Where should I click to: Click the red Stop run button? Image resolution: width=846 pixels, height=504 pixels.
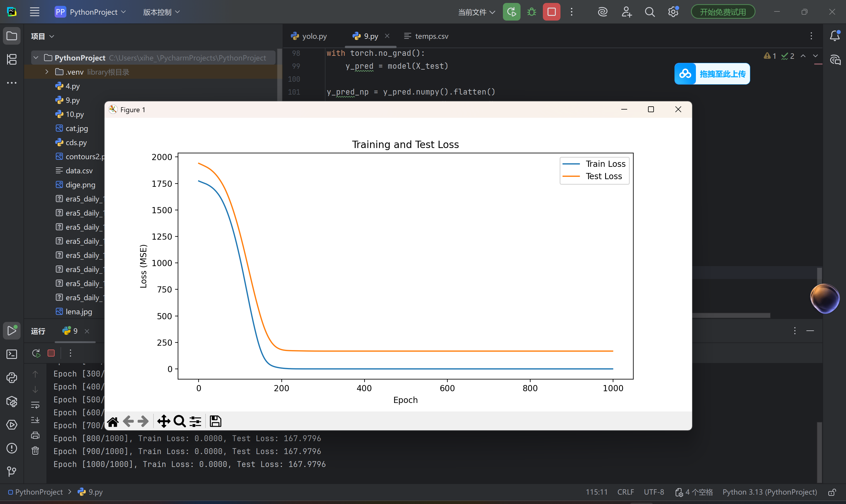tap(551, 12)
